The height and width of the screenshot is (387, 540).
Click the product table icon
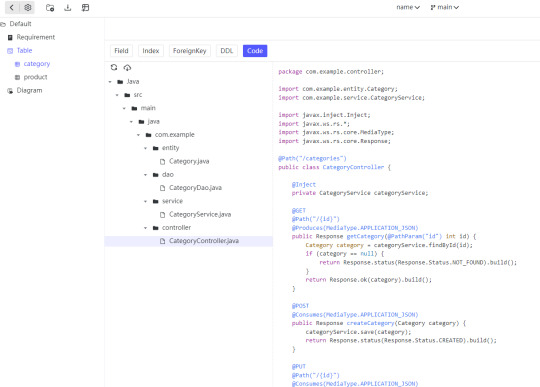coord(17,77)
